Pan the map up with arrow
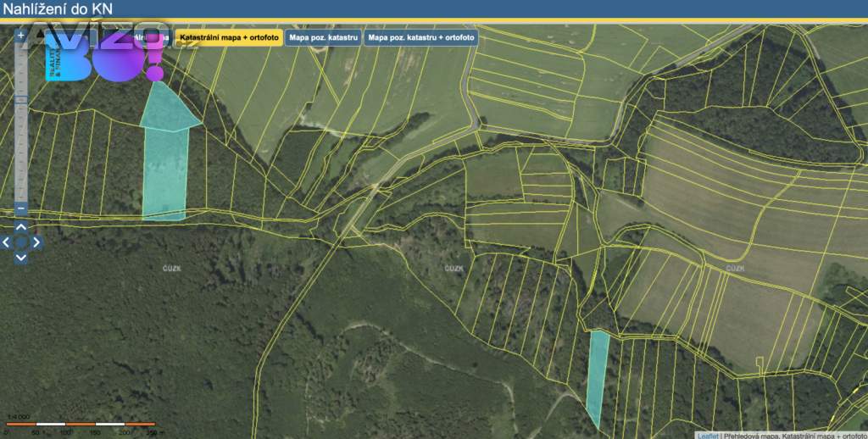The width and height of the screenshot is (868, 439). pyautogui.click(x=21, y=228)
